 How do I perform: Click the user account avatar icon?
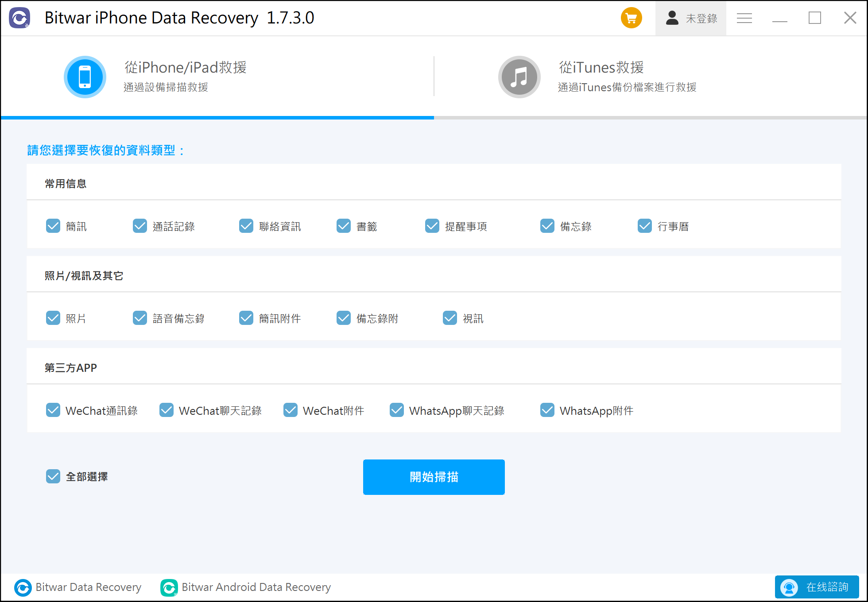click(672, 18)
